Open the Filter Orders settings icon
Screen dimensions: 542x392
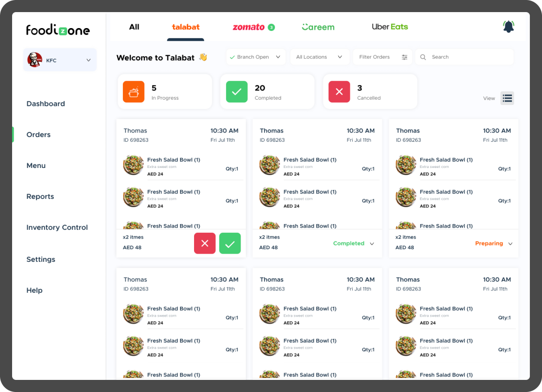point(405,57)
